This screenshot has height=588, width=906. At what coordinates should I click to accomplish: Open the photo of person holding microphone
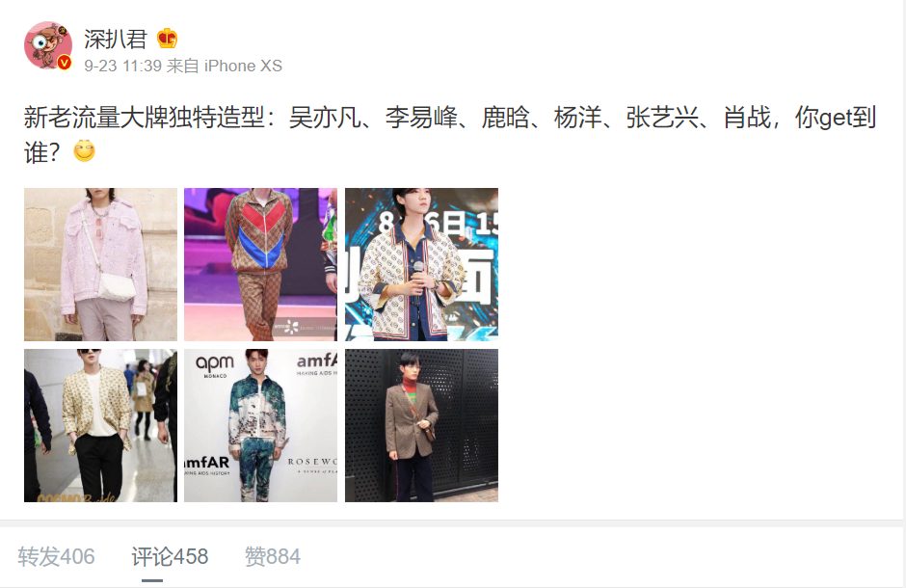(422, 264)
